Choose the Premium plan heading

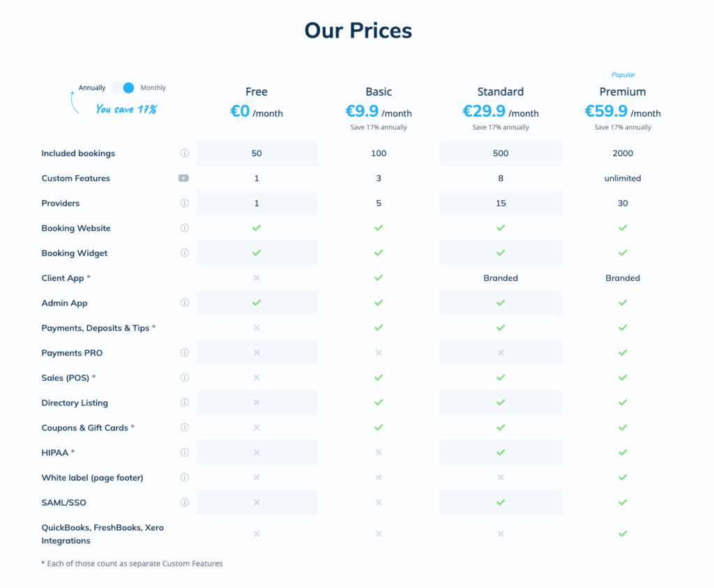pos(623,92)
